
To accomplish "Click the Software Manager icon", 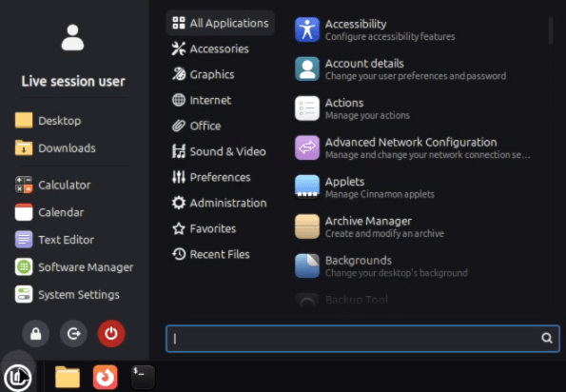I will point(24,267).
